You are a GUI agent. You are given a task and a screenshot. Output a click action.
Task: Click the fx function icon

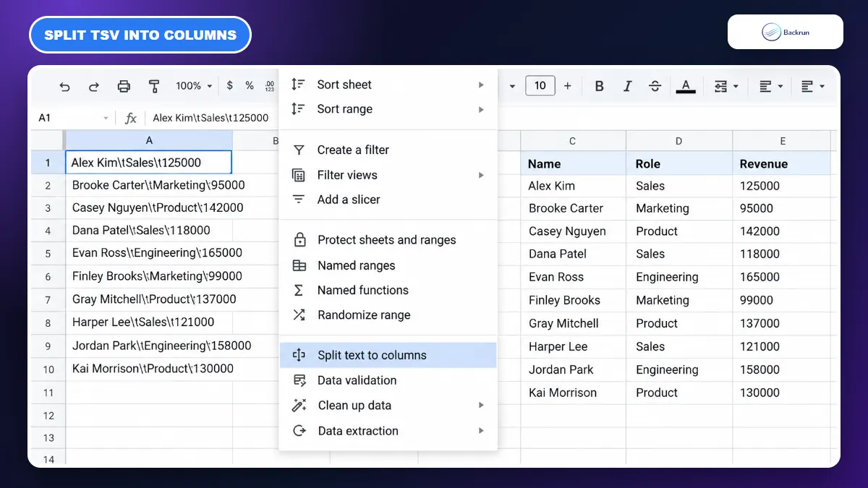131,118
